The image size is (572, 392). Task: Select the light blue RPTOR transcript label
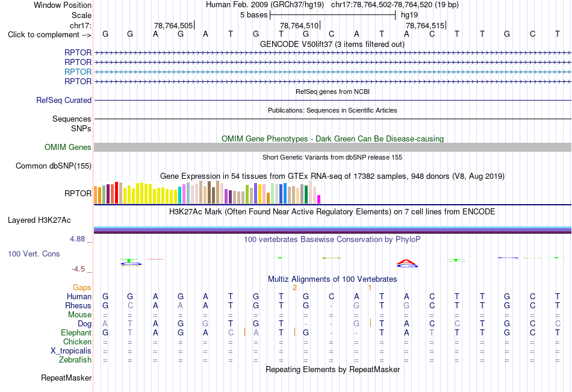click(78, 72)
